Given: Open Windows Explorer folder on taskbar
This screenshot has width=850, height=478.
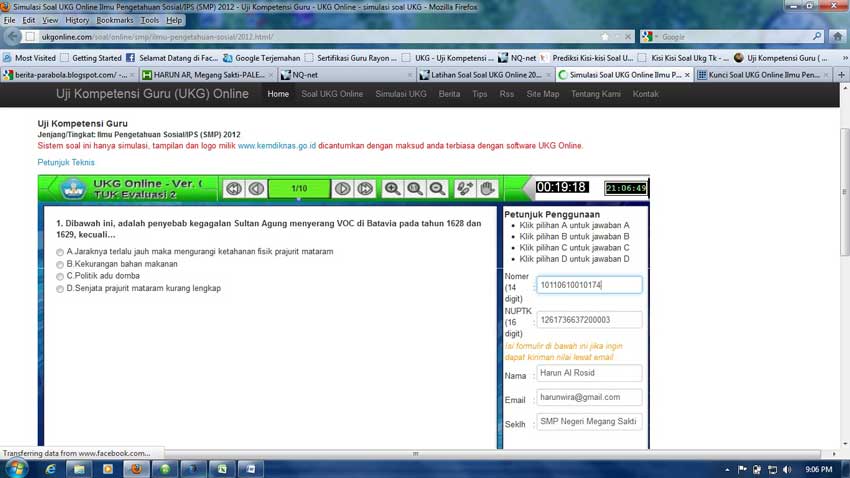Looking at the screenshot, I should pyautogui.click(x=79, y=469).
